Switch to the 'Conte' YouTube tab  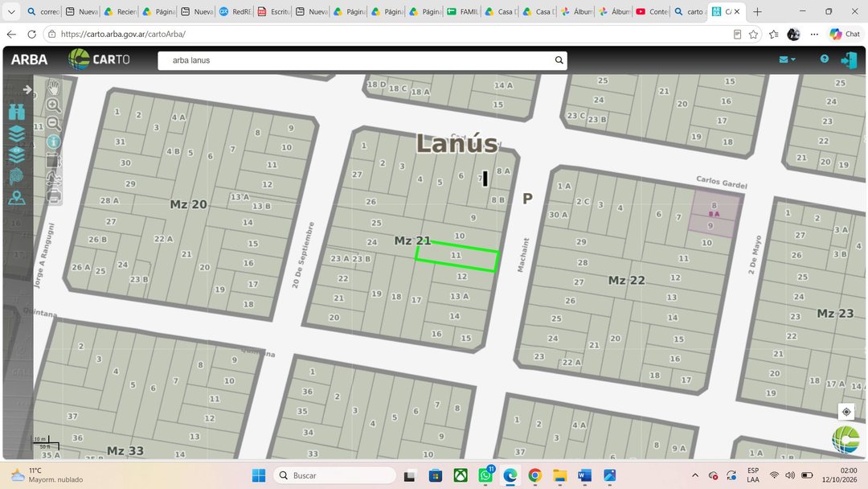tap(652, 11)
